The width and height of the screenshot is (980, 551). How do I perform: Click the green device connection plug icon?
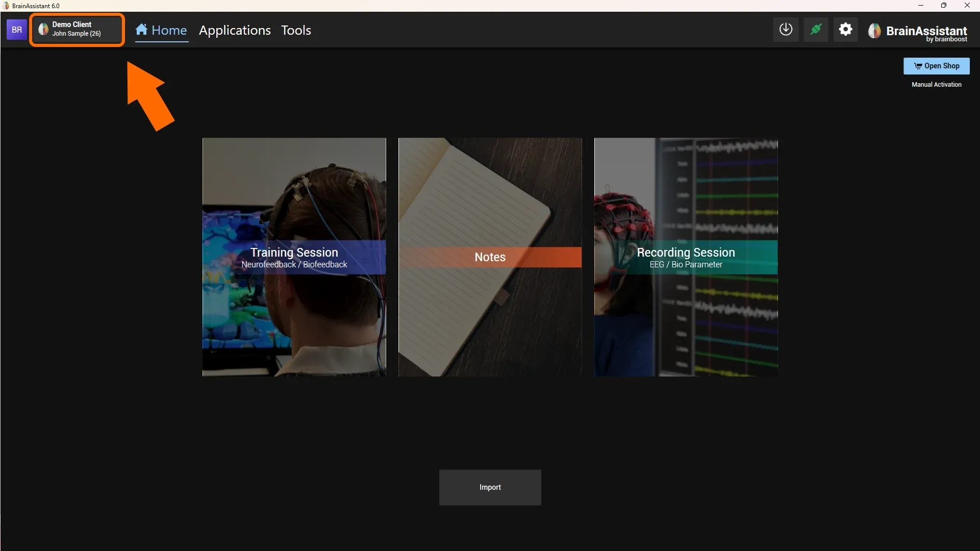pos(816,30)
